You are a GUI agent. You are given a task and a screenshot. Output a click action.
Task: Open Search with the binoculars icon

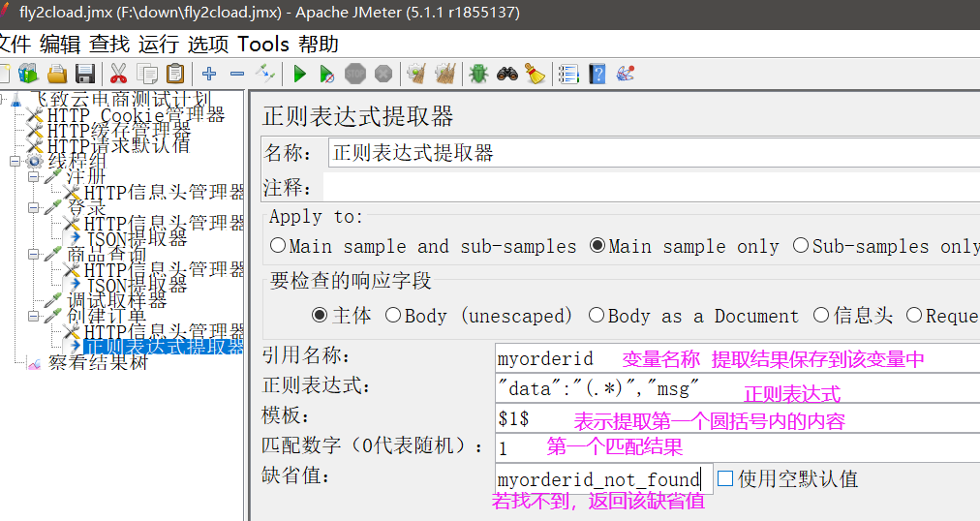pyautogui.click(x=506, y=74)
